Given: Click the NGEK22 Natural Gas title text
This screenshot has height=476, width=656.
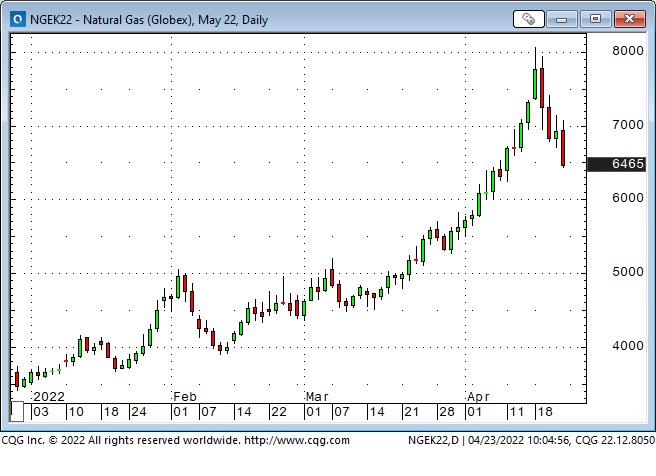Looking at the screenshot, I should pyautogui.click(x=149, y=20).
